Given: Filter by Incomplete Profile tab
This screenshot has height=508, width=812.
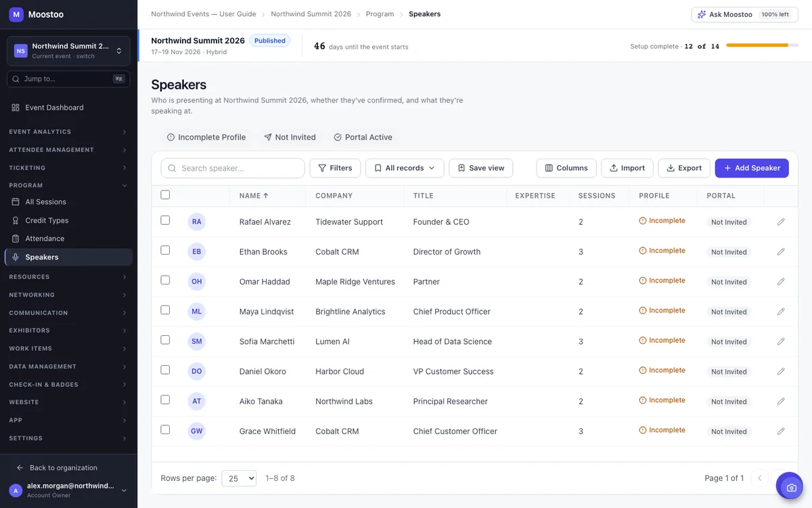Looking at the screenshot, I should 206,137.
